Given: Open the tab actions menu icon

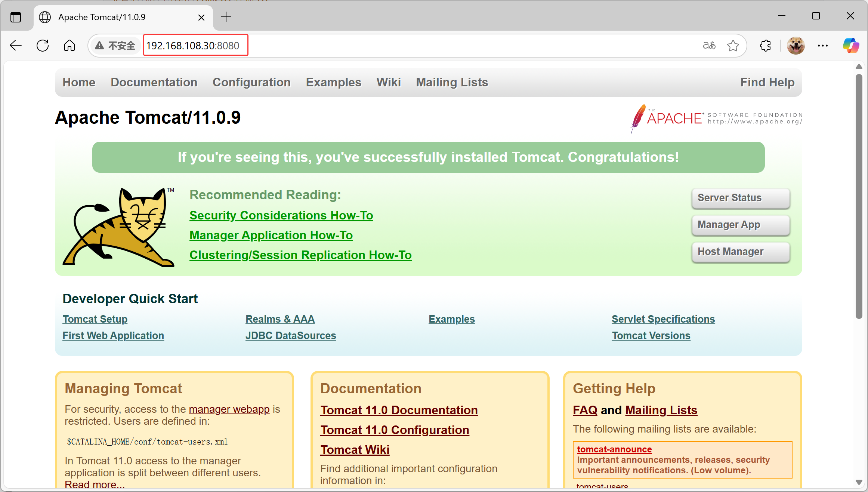Looking at the screenshot, I should (x=16, y=17).
